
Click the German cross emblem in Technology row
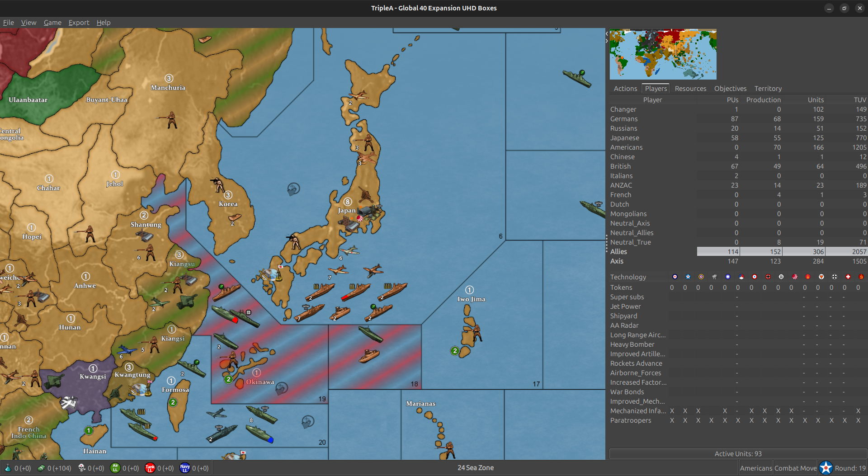point(768,277)
